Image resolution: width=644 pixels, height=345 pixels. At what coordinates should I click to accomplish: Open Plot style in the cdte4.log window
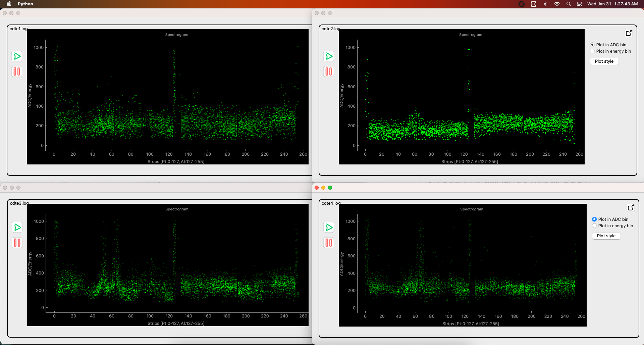pos(606,236)
